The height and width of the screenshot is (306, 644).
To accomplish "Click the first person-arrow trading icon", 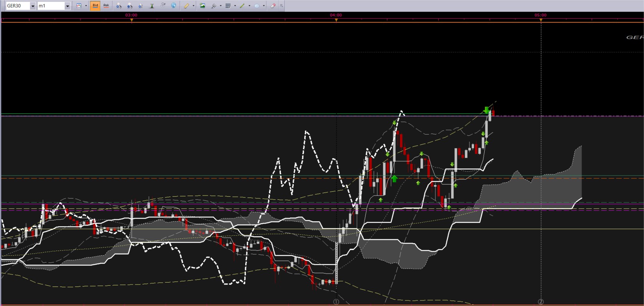I will point(119,6).
